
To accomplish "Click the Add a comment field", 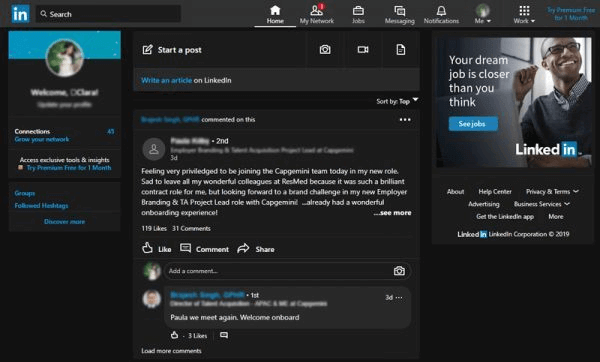I will point(287,271).
